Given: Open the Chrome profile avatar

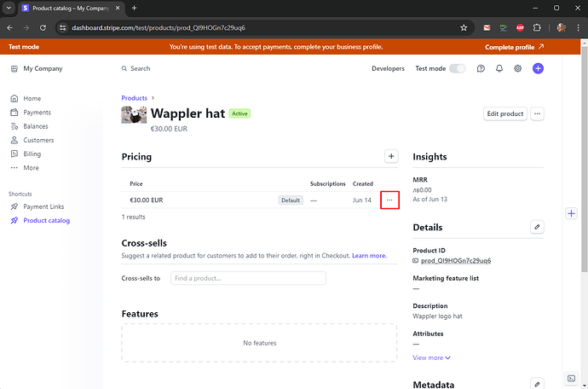Looking at the screenshot, I should click(562, 28).
